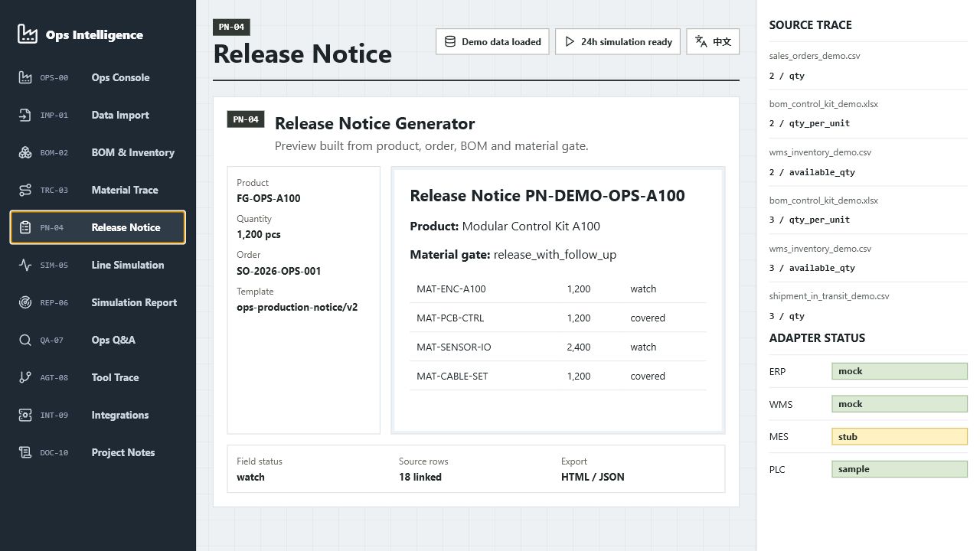The height and width of the screenshot is (551, 980).
Task: Go to Data Import page
Action: coord(98,115)
